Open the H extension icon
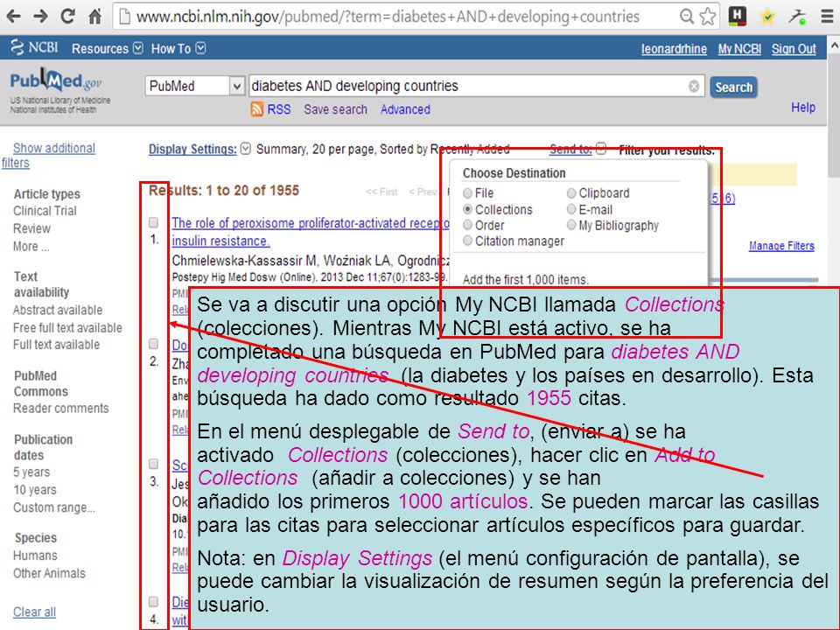Viewport: 840px width, 630px height. click(738, 16)
